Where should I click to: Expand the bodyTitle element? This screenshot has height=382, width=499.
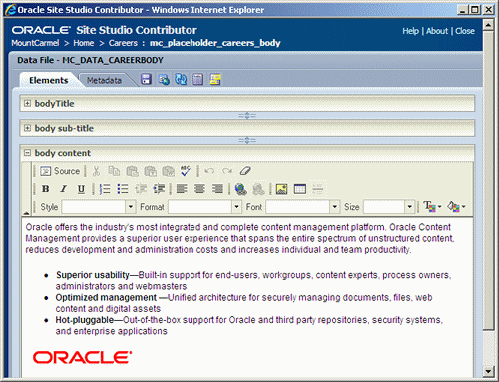(27, 104)
